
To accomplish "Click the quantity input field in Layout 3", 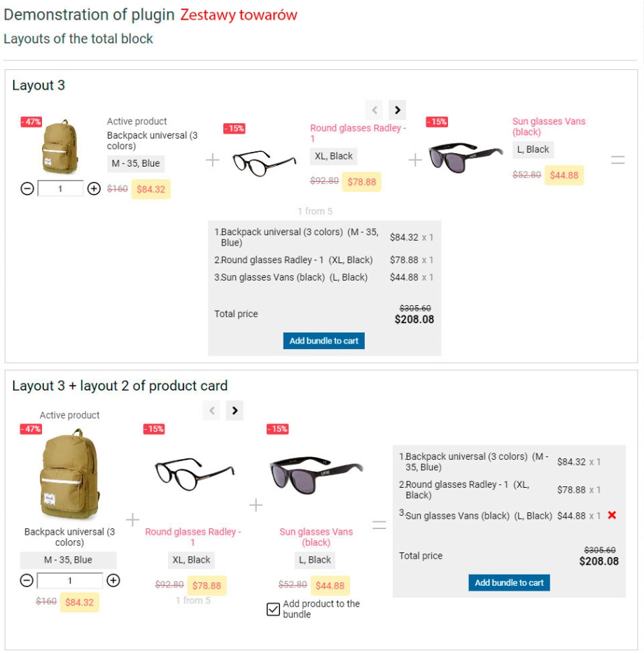I will pyautogui.click(x=60, y=188).
